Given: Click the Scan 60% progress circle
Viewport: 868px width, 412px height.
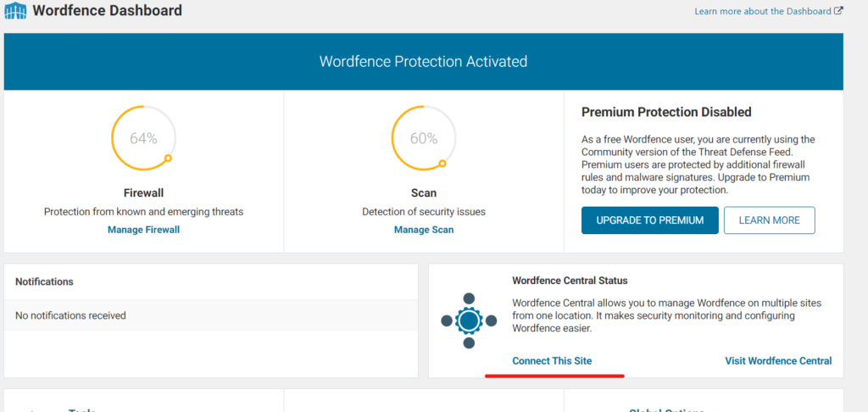Looking at the screenshot, I should click(x=424, y=137).
